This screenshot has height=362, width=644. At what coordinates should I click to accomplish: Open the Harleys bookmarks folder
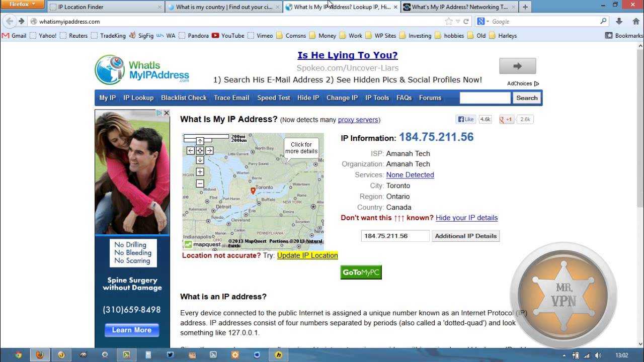(503, 36)
